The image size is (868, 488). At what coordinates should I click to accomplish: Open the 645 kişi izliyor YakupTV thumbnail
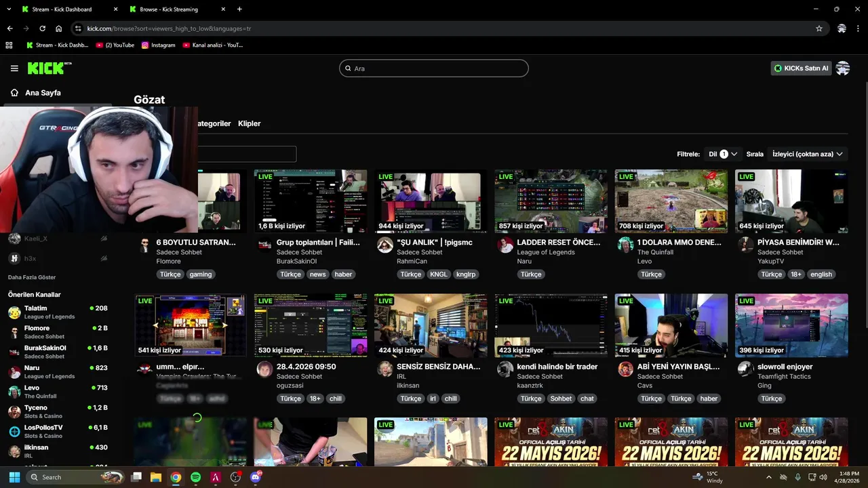791,201
